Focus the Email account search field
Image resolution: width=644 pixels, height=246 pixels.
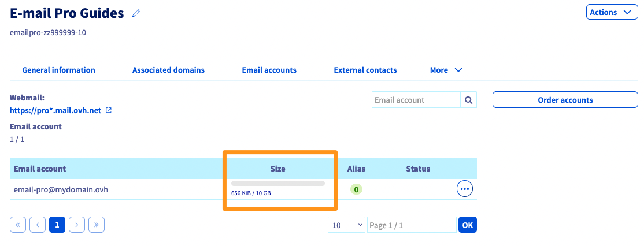point(416,100)
